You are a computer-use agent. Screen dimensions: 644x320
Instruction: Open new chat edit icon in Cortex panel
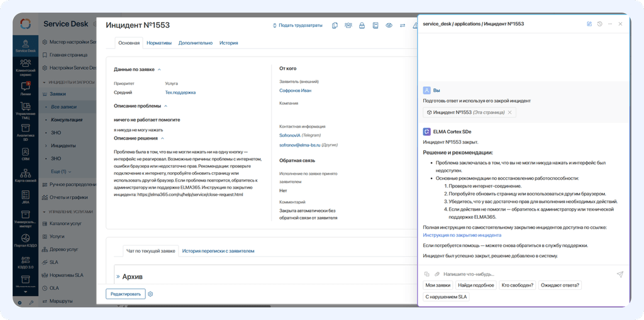pos(589,24)
